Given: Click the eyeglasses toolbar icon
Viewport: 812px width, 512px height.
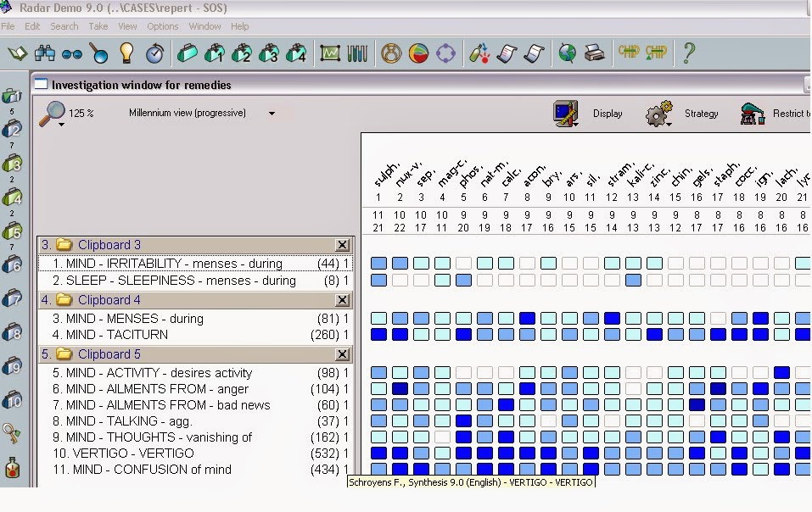Looking at the screenshot, I should [x=72, y=53].
